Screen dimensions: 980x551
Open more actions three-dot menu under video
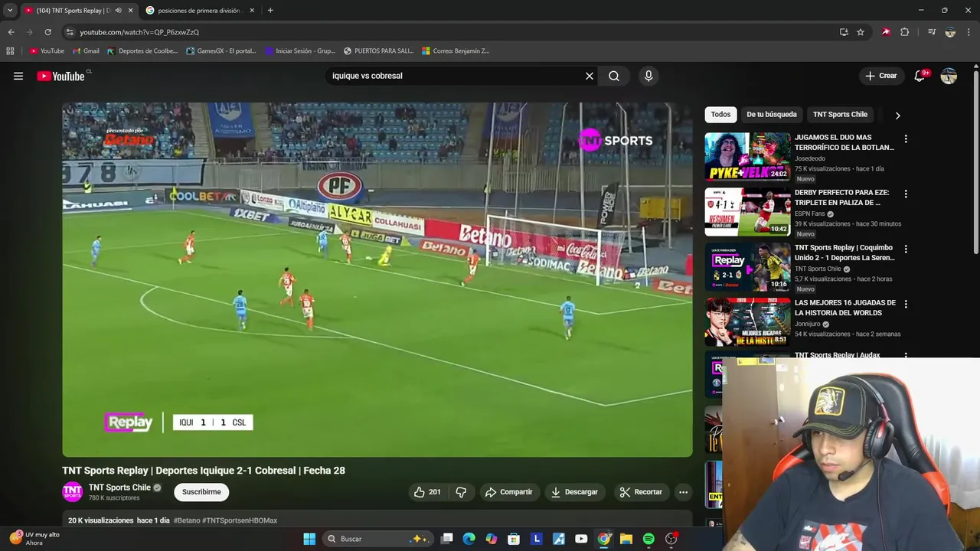(x=683, y=492)
